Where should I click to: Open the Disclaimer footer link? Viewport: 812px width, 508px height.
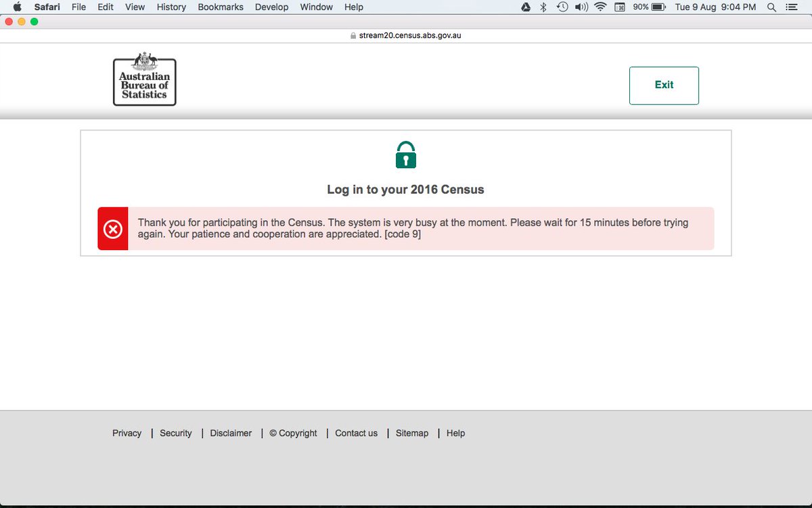tap(231, 433)
